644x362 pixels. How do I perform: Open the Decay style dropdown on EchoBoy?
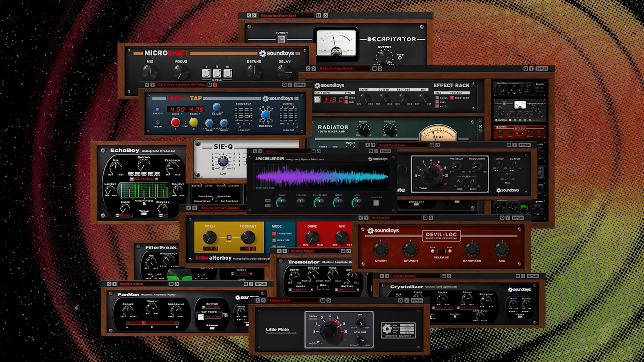coord(124,214)
